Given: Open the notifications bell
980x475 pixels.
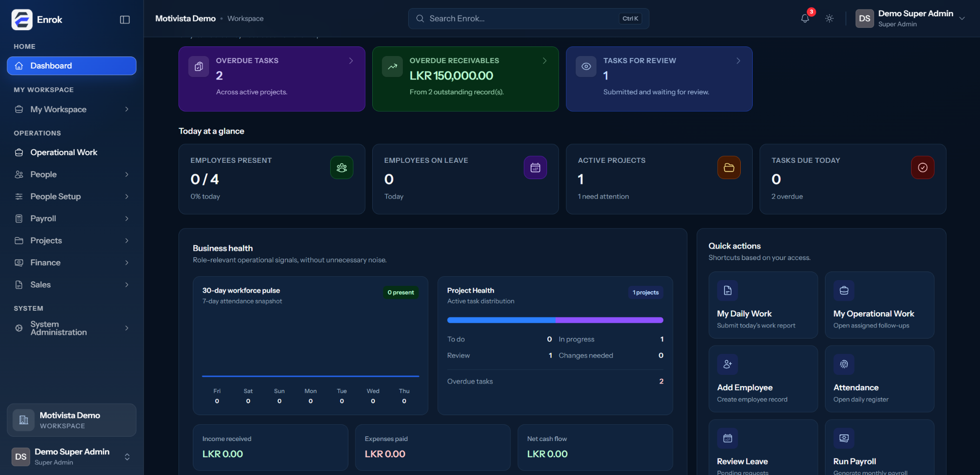Looking at the screenshot, I should 805,18.
